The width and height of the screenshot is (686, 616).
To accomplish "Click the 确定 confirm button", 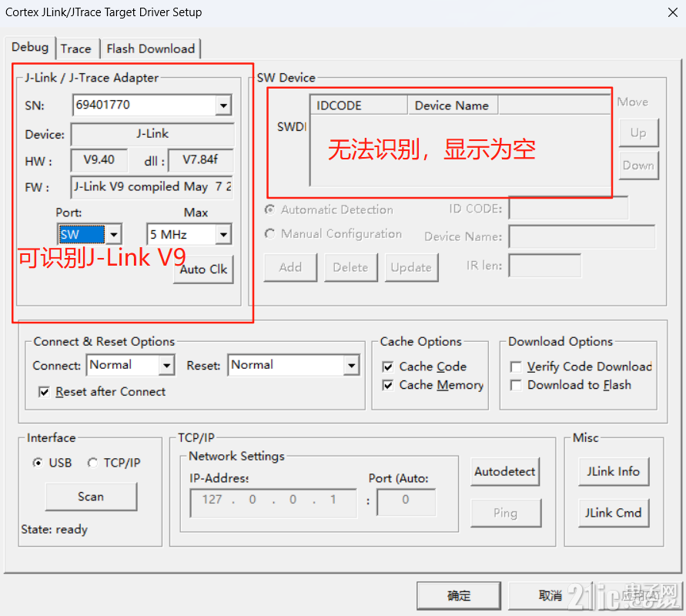I will [459, 595].
